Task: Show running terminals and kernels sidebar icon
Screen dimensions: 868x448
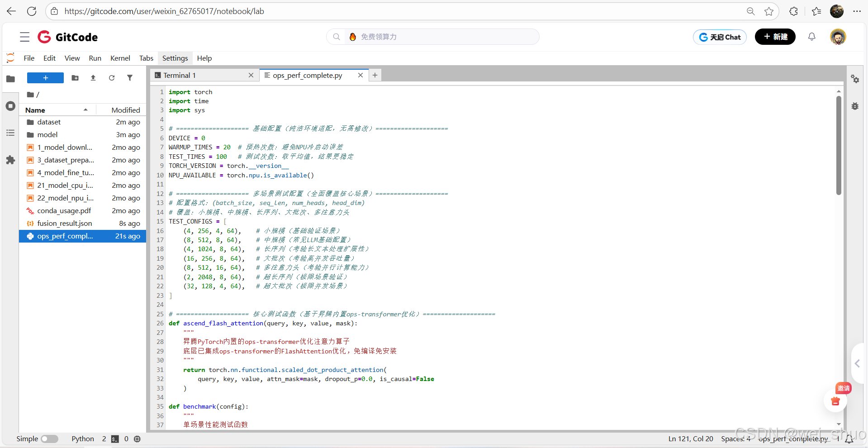Action: [10, 106]
